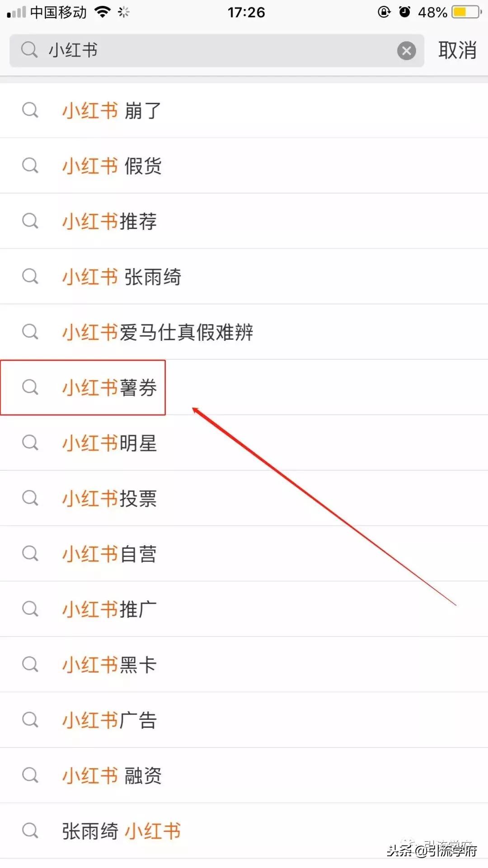Click the magnifier icon beside 小红书黑卡
Viewport: 488px width, 868px height.
pyautogui.click(x=30, y=665)
